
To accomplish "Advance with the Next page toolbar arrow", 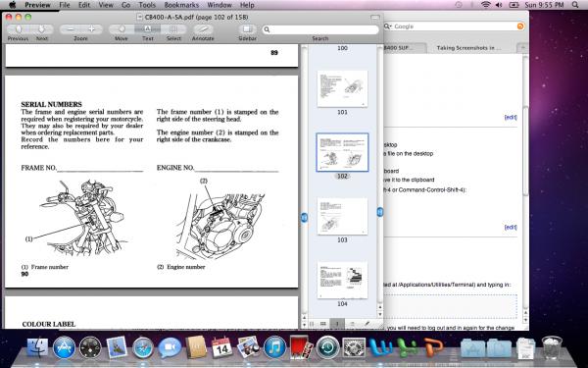I will click(x=41, y=29).
